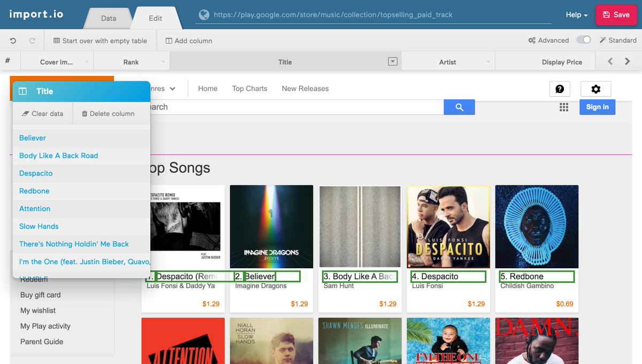Open New Releases
This screenshot has width=642, height=364.
coord(305,89)
